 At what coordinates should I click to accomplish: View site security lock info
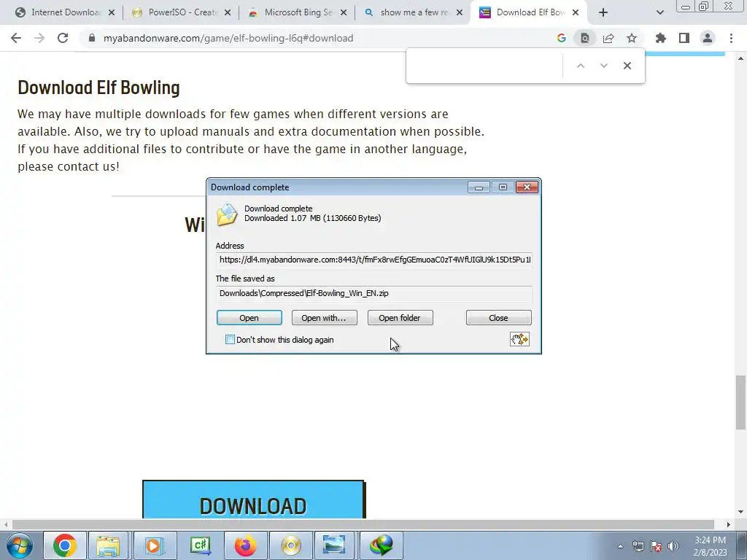(x=92, y=38)
